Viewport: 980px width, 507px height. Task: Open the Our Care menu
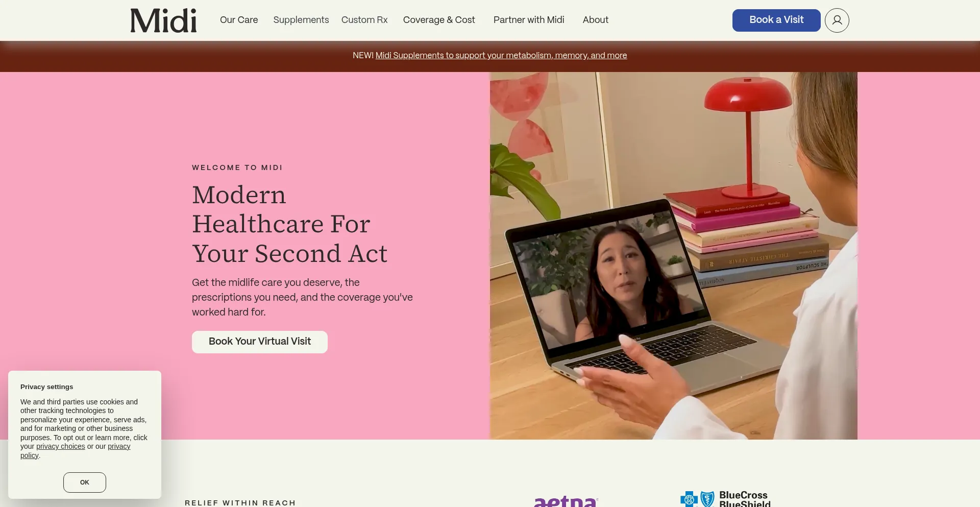tap(239, 20)
